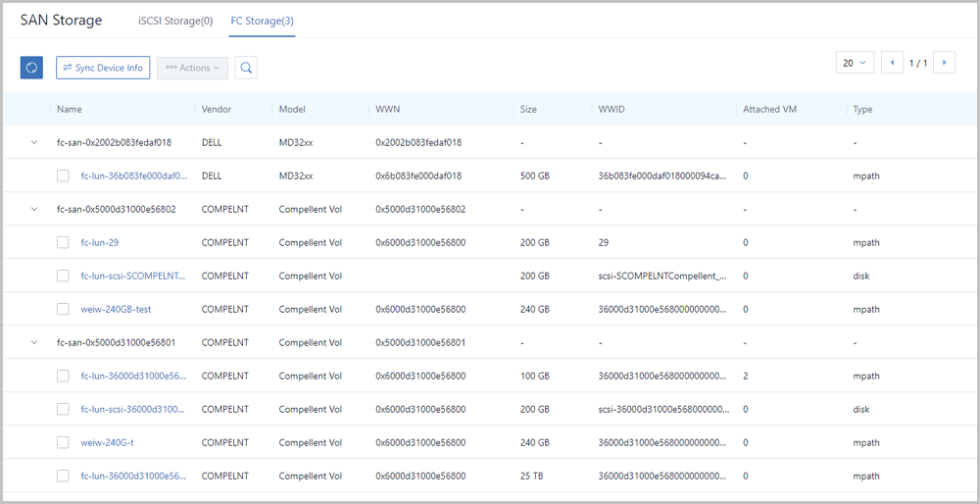Click disk type in fc-lun-scsi-SCOMPELNT row

click(861, 276)
